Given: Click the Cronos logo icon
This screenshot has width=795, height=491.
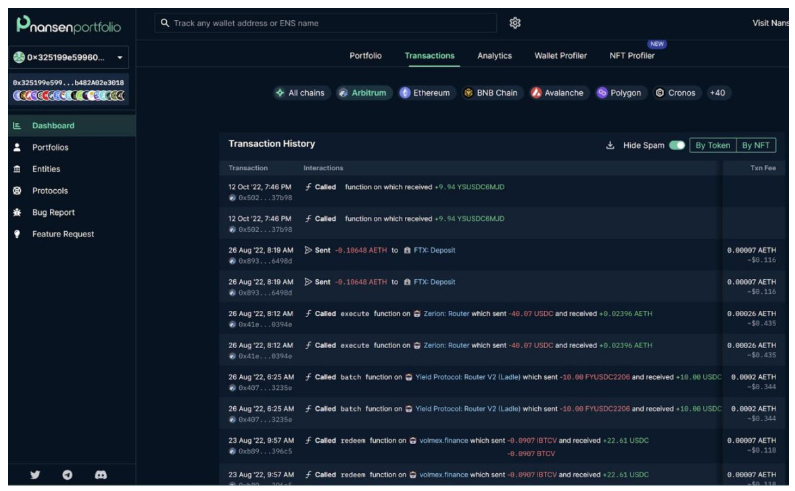Looking at the screenshot, I should pos(660,93).
